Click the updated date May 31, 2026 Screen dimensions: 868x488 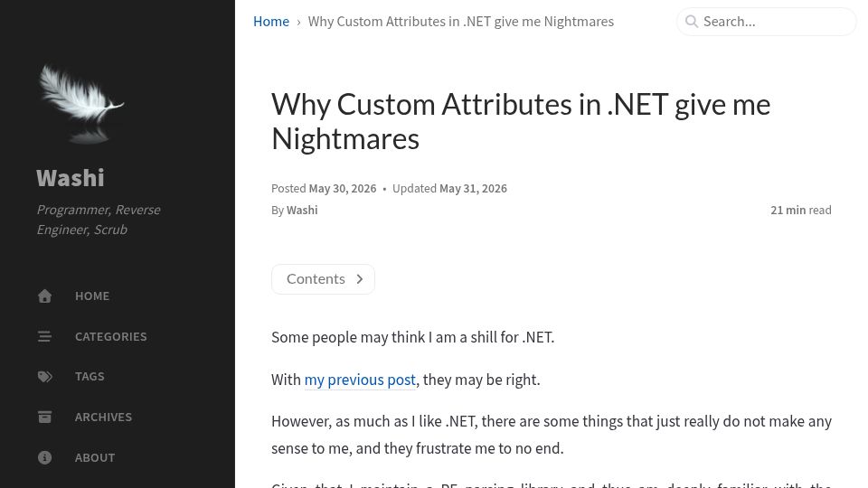click(473, 189)
